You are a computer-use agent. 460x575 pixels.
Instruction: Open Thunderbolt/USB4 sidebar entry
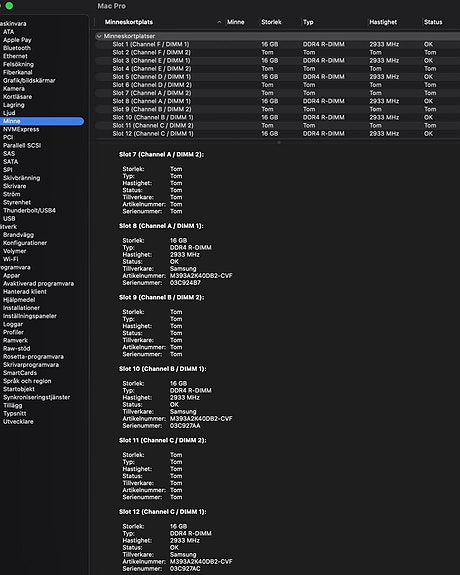pyautogui.click(x=29, y=210)
